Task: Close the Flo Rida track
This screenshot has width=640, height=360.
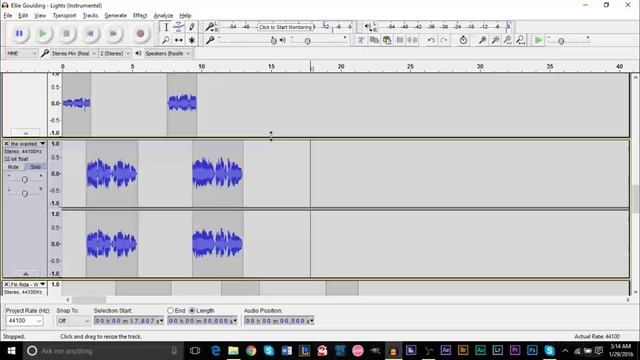Action: (6, 284)
